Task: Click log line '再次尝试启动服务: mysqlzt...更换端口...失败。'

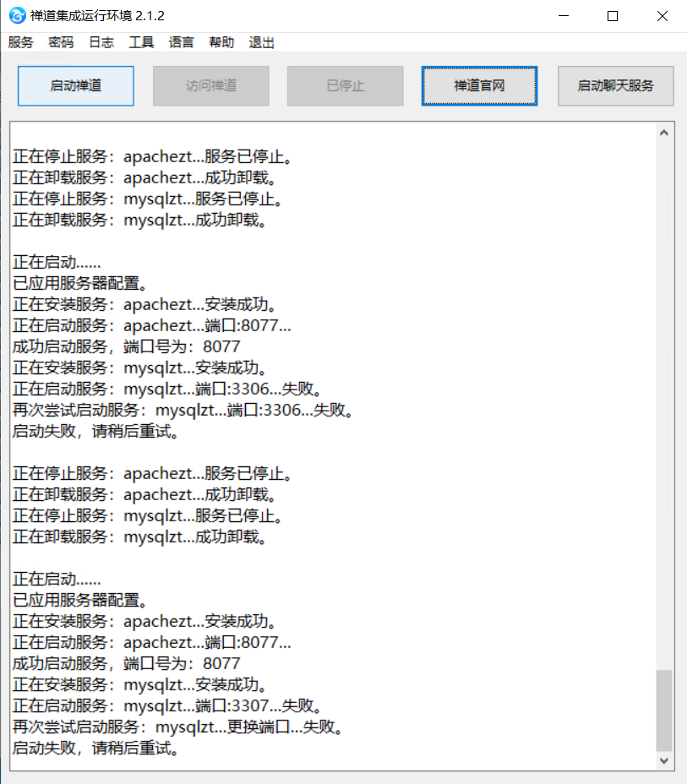Action: click(179, 727)
